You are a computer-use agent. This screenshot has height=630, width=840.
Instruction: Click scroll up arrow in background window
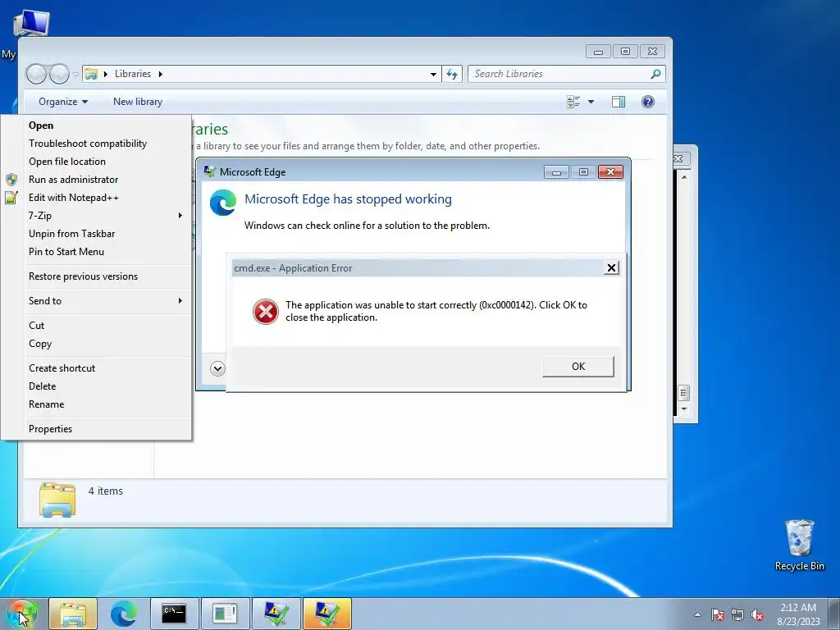[x=683, y=176]
